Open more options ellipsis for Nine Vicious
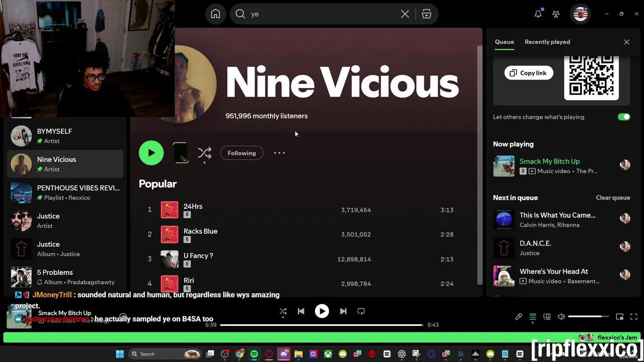644x362 pixels. tap(279, 153)
